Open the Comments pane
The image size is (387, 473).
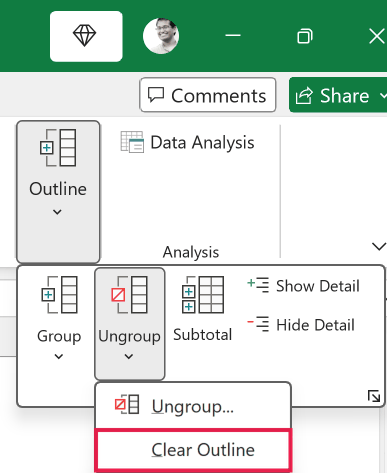[208, 95]
